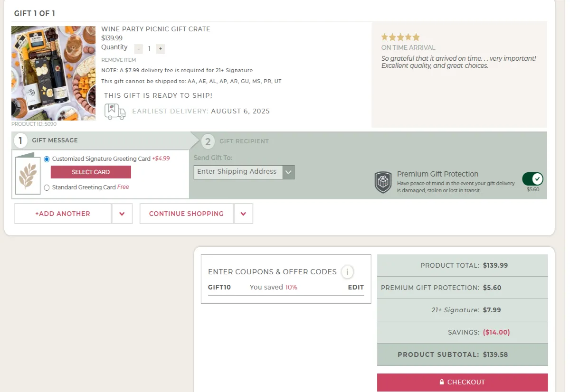The height and width of the screenshot is (392, 570).
Task: Select Standard Greeting Card free option
Action: point(47,187)
